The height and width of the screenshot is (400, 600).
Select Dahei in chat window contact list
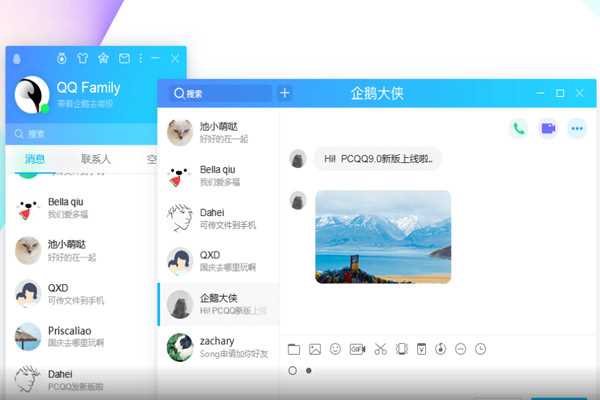click(x=218, y=218)
